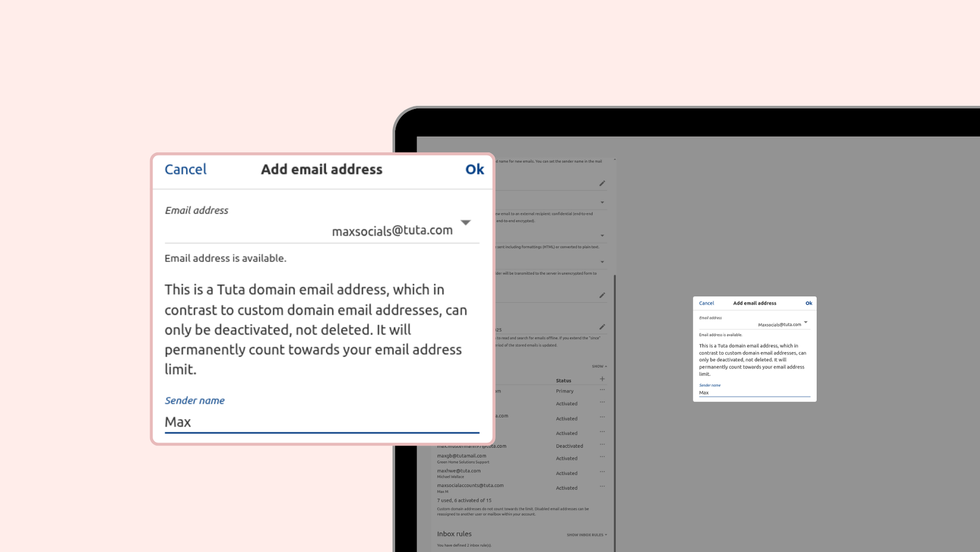The width and height of the screenshot is (980, 552).
Task: Click the add email address plus icon beside Status
Action: (602, 379)
